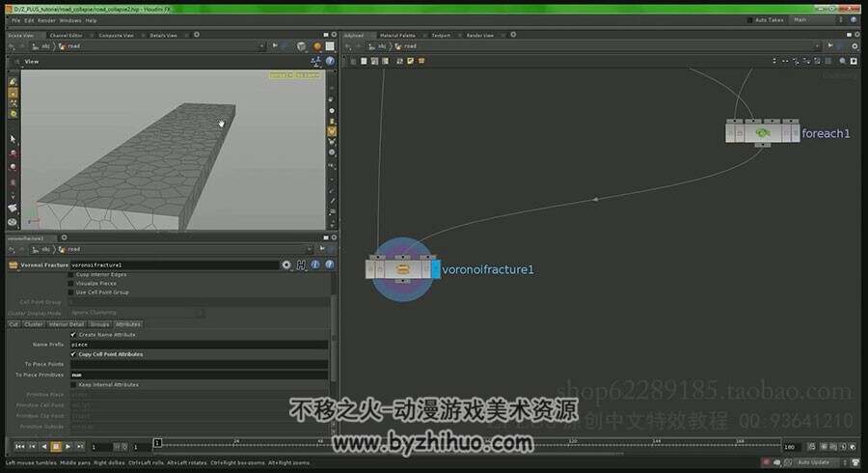This screenshot has width=868, height=473.
Task: Uncheck Create Name Attribute
Action: (73, 335)
